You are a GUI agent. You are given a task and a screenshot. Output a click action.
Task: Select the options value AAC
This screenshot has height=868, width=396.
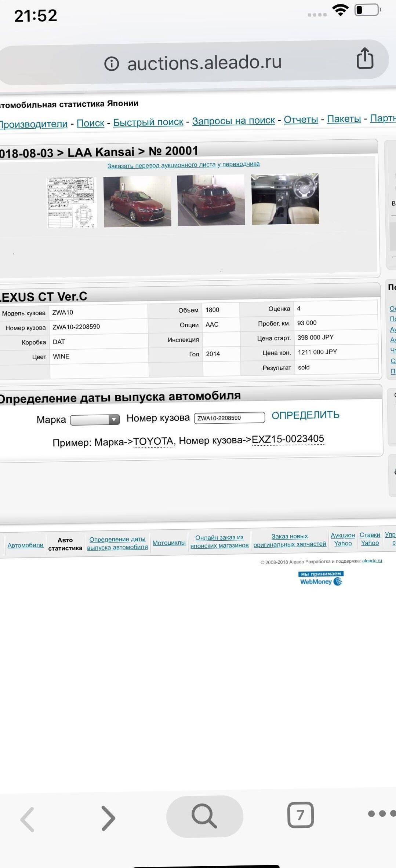212,324
